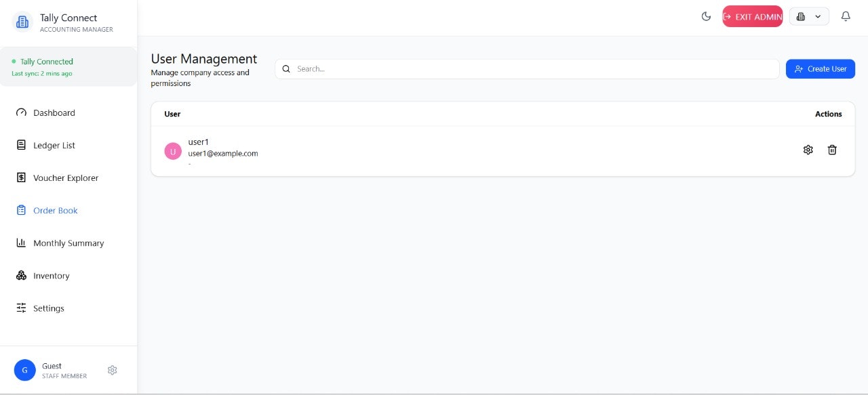Click the EXIT ADMIN button
This screenshot has height=395, width=868.
[x=753, y=16]
